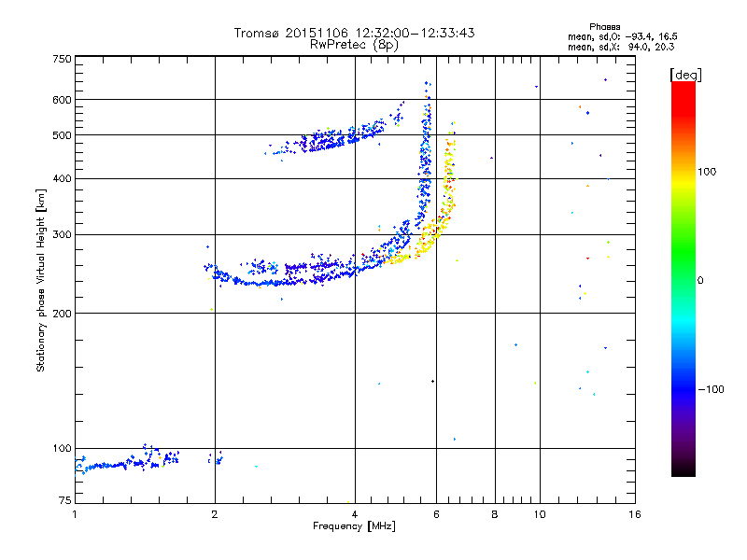Viewport: 747px width, 560px height.
Task: Click the 'mean, sd,X: 94.0, 20.3' statistics line
Action: coord(621,47)
